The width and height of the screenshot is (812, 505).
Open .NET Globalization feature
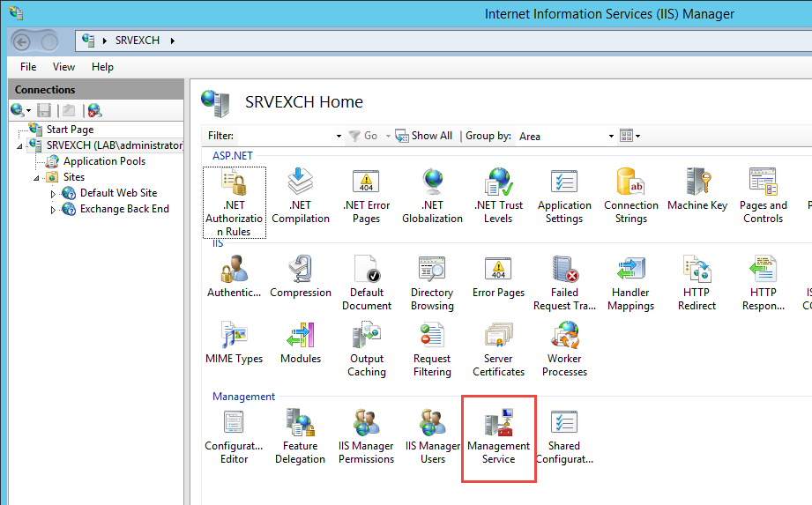pyautogui.click(x=432, y=197)
